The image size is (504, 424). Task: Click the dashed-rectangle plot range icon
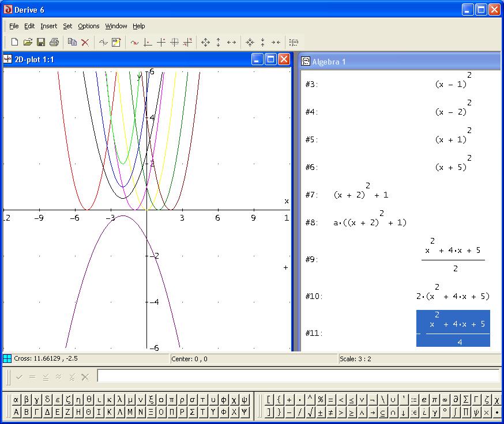tap(294, 42)
